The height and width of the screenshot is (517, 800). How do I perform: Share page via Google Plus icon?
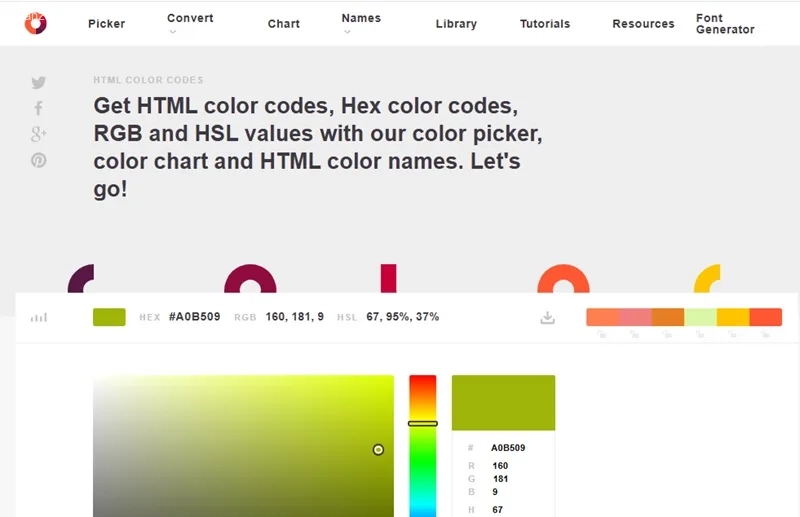(x=38, y=134)
